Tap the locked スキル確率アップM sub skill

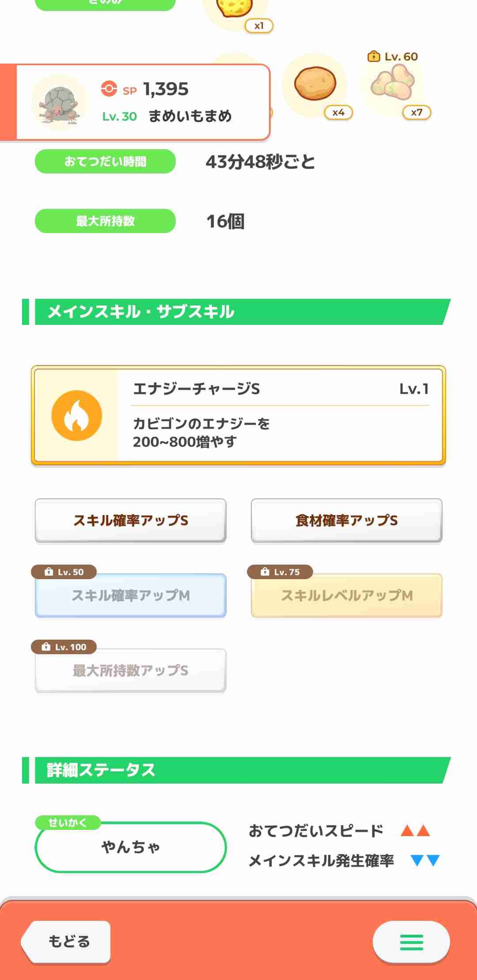[131, 596]
